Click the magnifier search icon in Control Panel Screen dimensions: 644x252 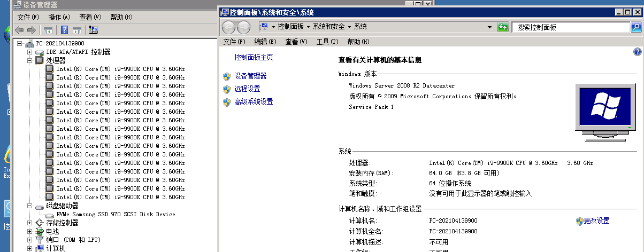(635, 27)
